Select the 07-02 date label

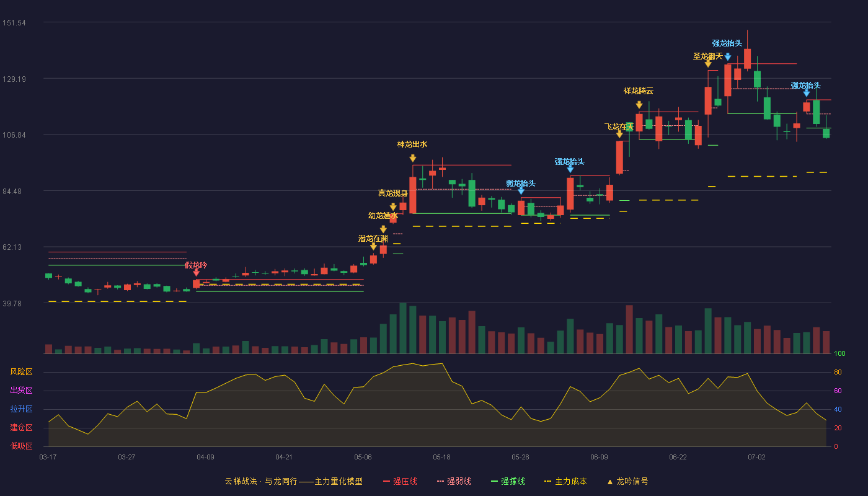tap(756, 457)
